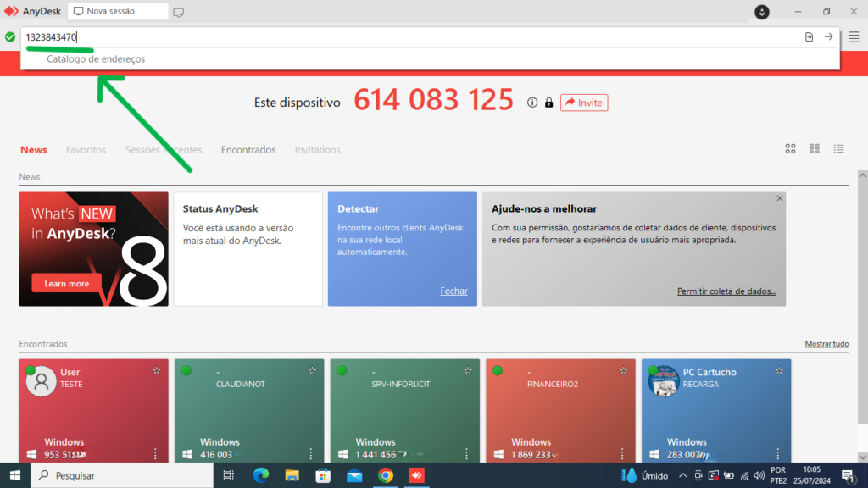The height and width of the screenshot is (488, 868).
Task: Open options menu for SRV-INFORLICIT card
Action: pyautogui.click(x=466, y=454)
